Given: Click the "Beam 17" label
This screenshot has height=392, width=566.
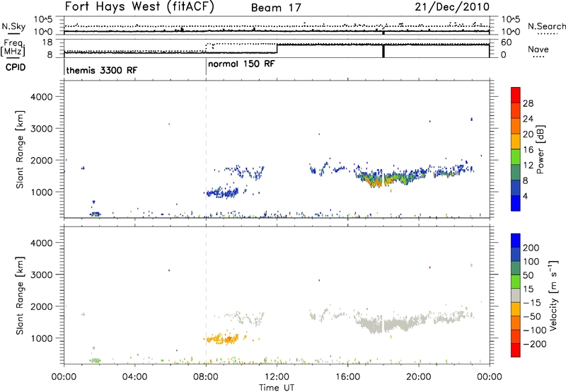Looking at the screenshot, I should pyautogui.click(x=276, y=8).
